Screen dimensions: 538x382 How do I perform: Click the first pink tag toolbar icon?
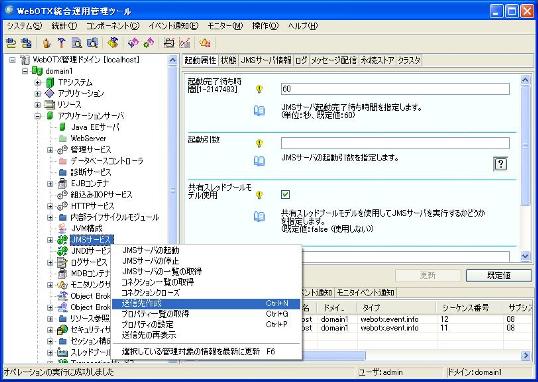pyautogui.click(x=133, y=43)
